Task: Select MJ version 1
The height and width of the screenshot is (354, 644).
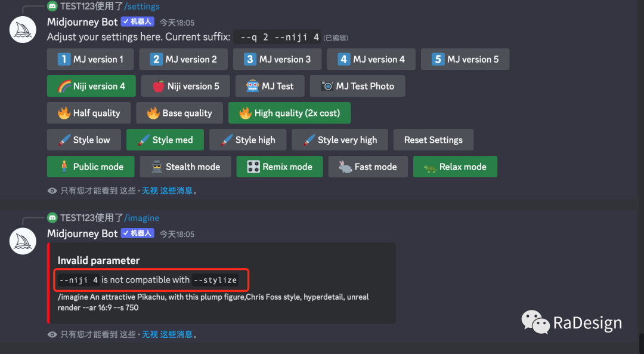Action: (x=91, y=59)
